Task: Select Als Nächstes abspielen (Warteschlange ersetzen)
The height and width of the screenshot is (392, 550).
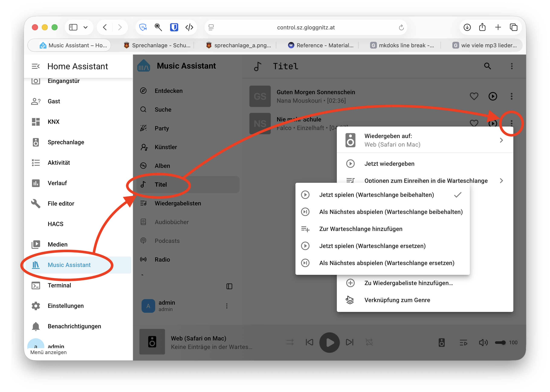Action: [382, 263]
